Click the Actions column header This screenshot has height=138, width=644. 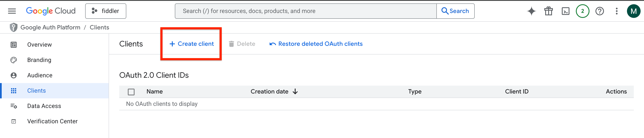[x=616, y=92]
